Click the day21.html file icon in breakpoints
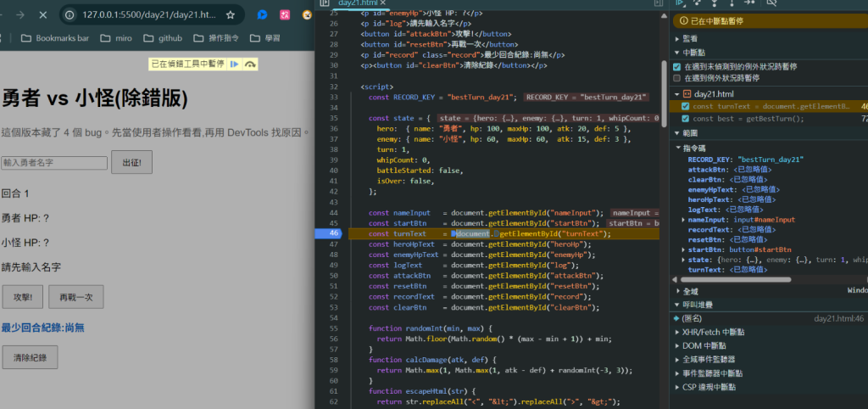Image resolution: width=868 pixels, height=409 pixels. [x=687, y=93]
